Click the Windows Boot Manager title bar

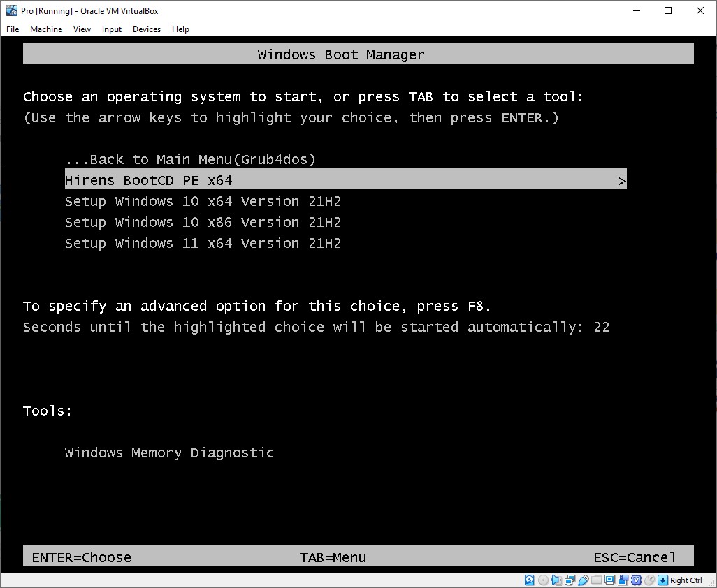tap(358, 54)
